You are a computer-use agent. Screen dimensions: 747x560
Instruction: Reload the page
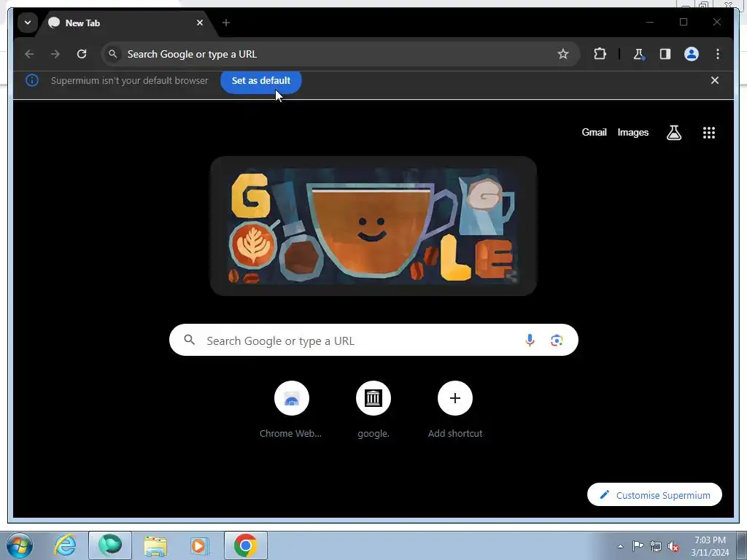(82, 54)
